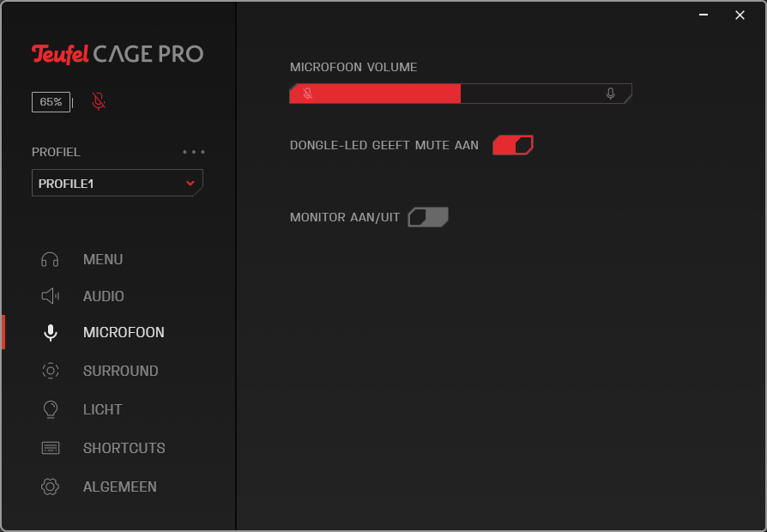This screenshot has width=767, height=532.
Task: Click the 65% battery indicator
Action: [x=51, y=102]
